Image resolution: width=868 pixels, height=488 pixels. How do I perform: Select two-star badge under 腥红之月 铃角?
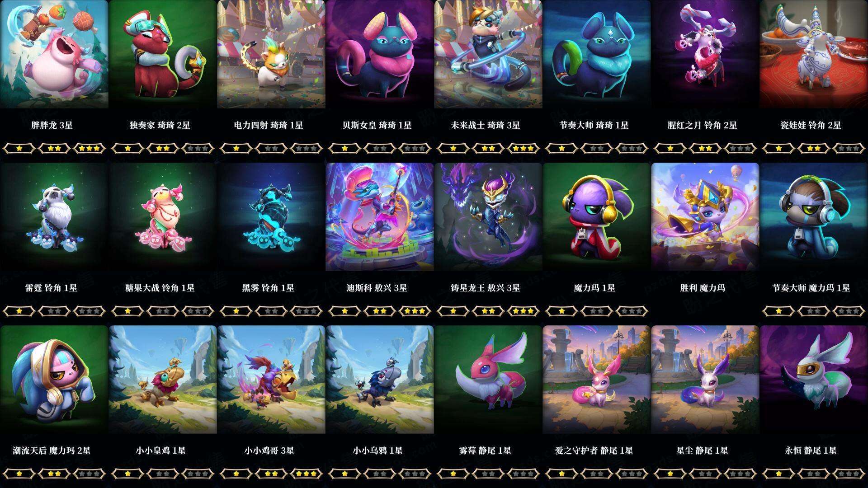tap(705, 148)
